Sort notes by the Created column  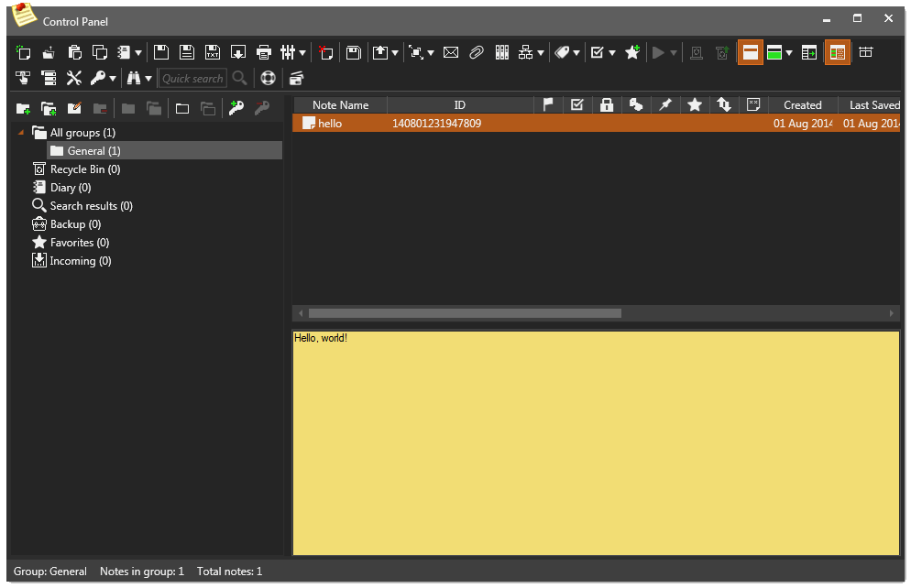tap(802, 104)
